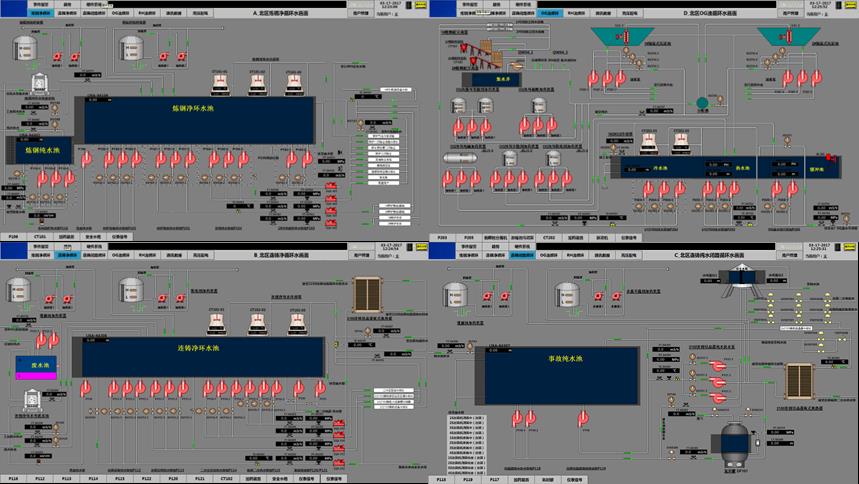The width and height of the screenshot is (859, 484).
Task: Click the round filter vessel at bottom of panel C
Action: (x=735, y=441)
